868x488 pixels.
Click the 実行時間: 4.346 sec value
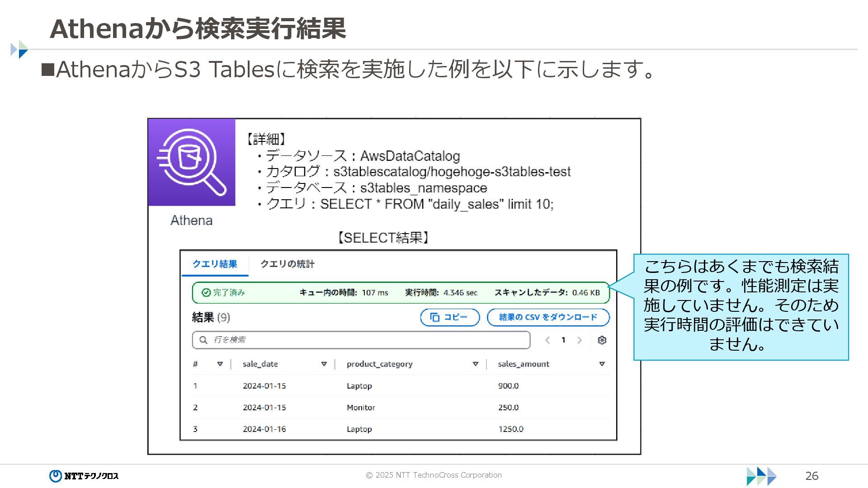point(441,293)
